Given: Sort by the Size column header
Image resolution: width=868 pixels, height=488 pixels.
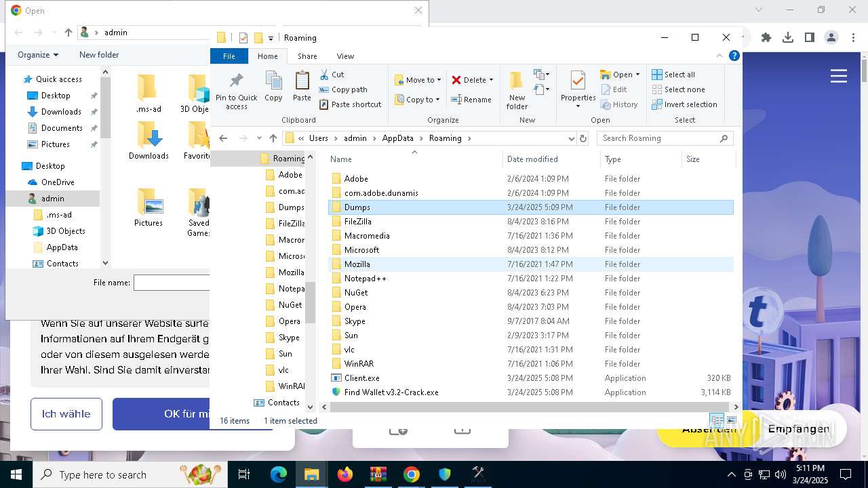Looking at the screenshot, I should coord(693,159).
